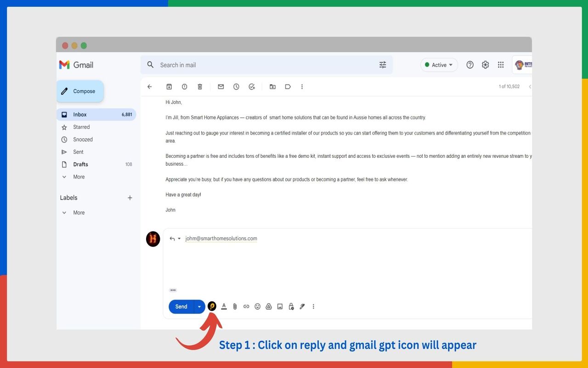Insert a link in the reply
588x368 pixels.
click(246, 306)
